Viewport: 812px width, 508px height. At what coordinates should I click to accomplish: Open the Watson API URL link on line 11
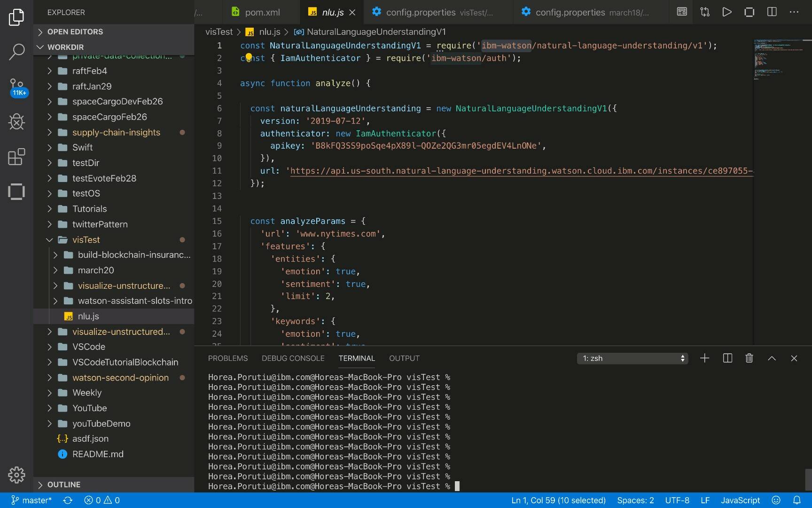click(x=522, y=171)
